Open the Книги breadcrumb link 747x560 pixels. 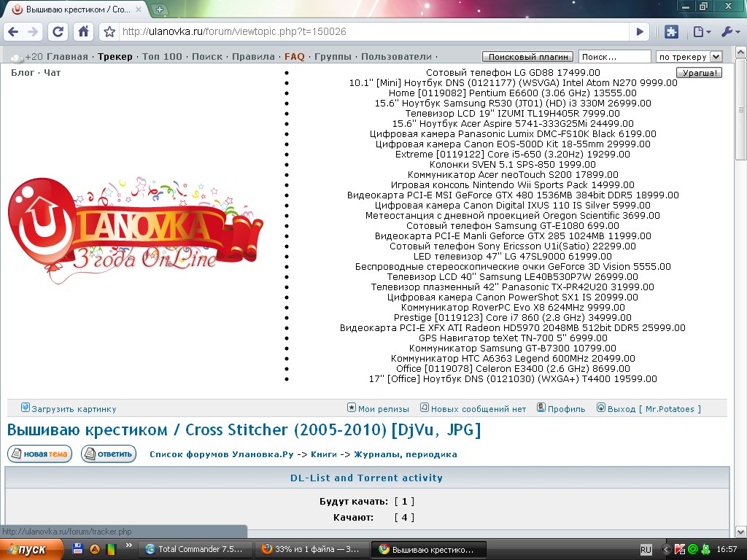point(324,454)
